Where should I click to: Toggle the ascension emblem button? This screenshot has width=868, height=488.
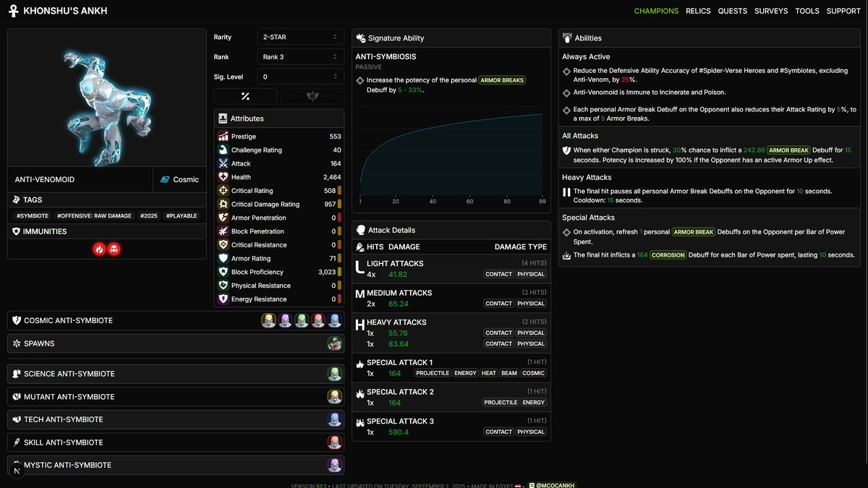tap(312, 96)
